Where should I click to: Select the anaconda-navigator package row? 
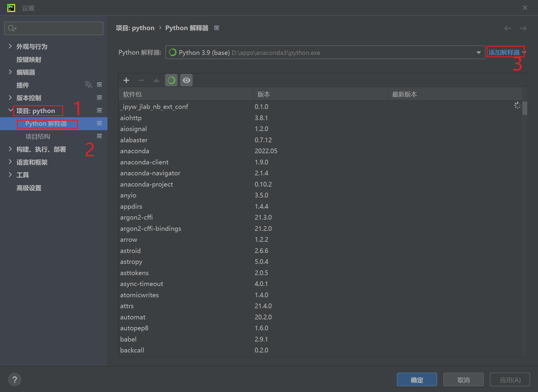click(320, 173)
